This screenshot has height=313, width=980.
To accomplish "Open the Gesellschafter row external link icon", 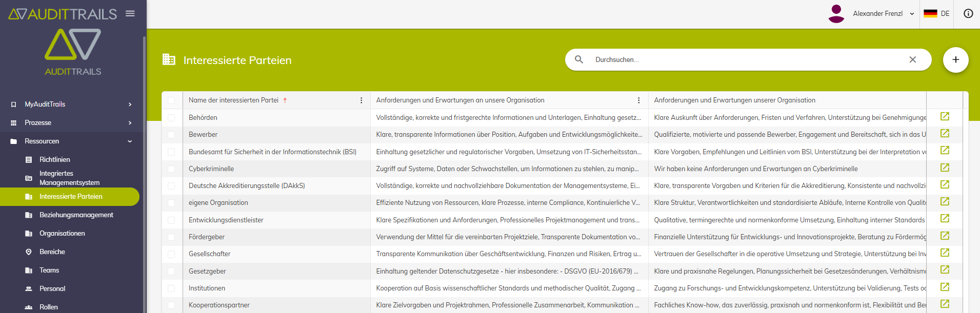I will pos(945,253).
